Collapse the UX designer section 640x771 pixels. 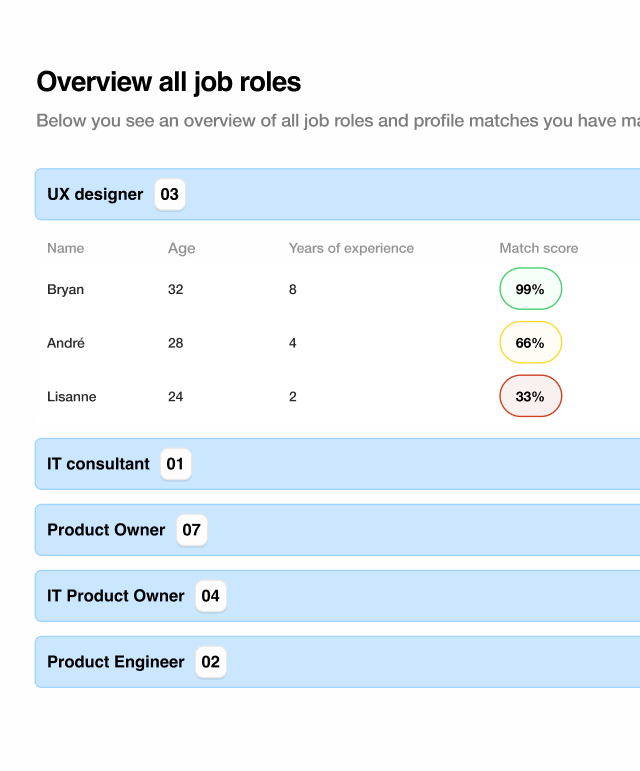point(95,194)
